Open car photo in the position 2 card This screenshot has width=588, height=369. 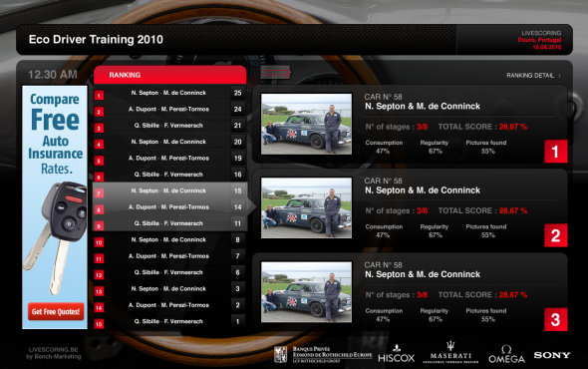[306, 208]
